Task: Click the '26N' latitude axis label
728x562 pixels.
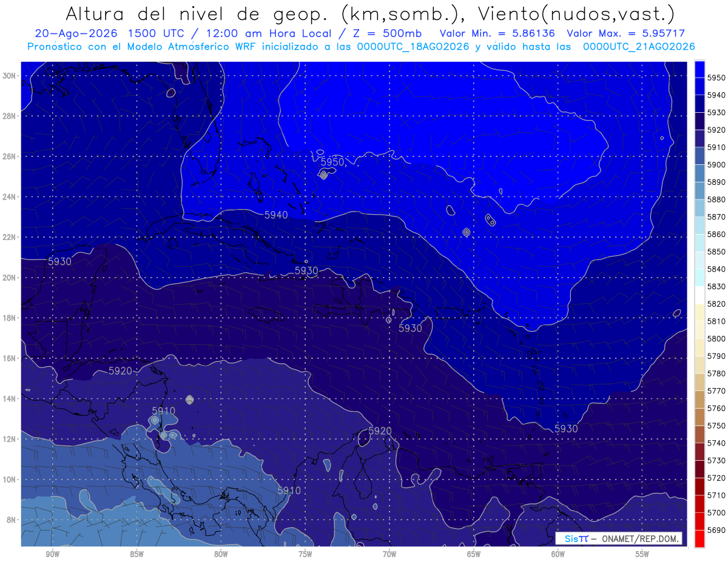Action: pyautogui.click(x=9, y=156)
